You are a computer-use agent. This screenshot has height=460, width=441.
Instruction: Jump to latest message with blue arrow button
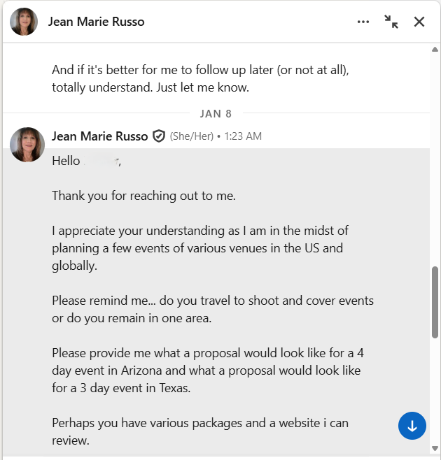click(412, 426)
